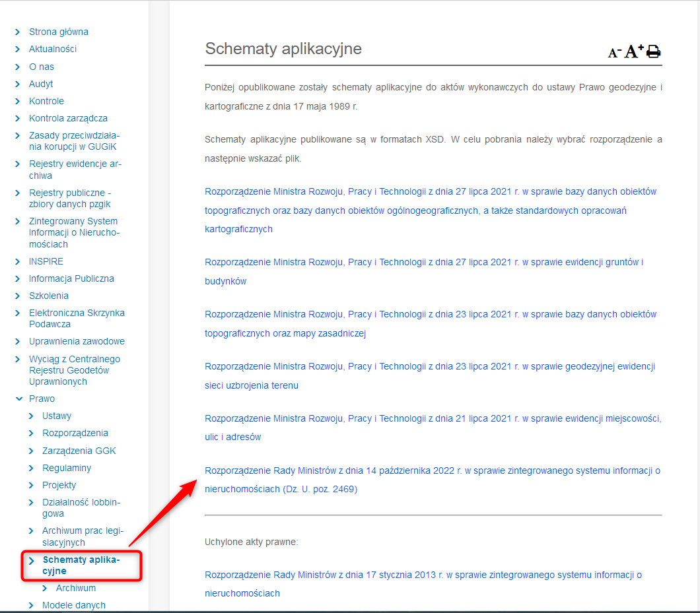Collapse the Prawo menu chevron

(18, 399)
